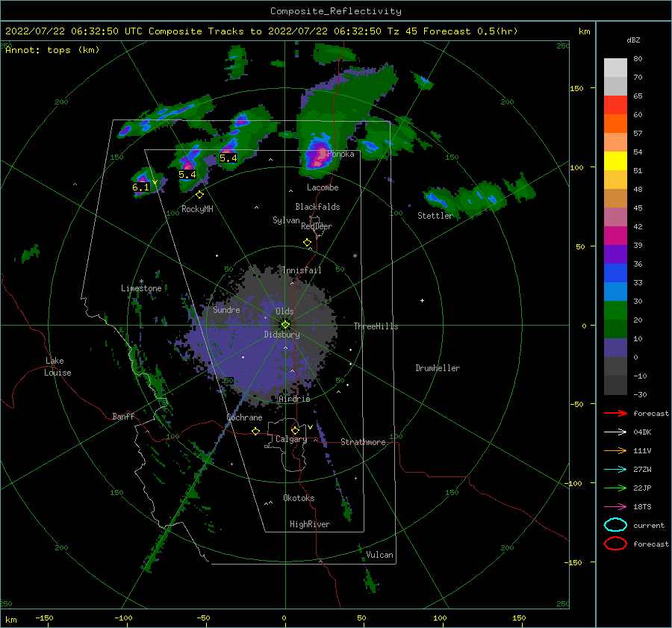Select the Lake Louise label

(x=57, y=367)
